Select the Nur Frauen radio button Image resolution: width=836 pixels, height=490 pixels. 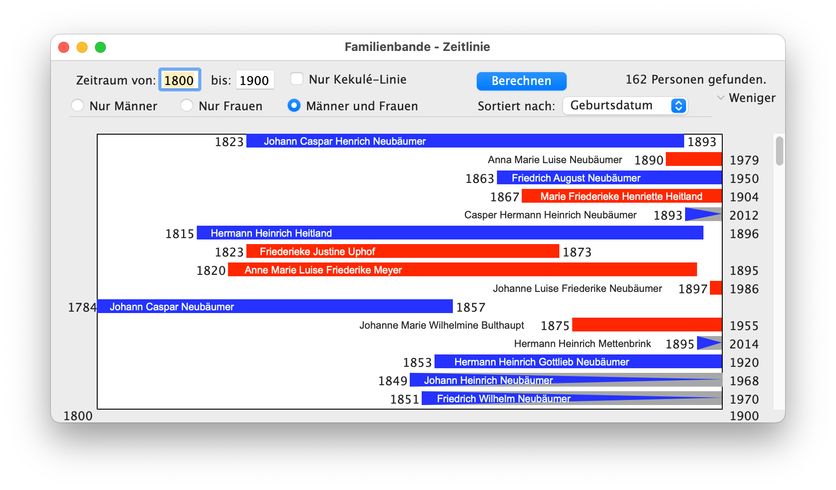tap(186, 106)
